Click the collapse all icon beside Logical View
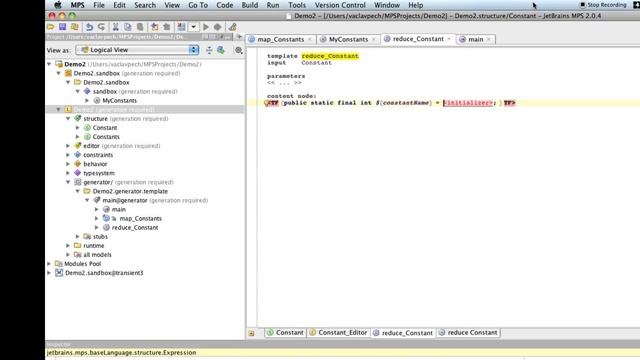The height and width of the screenshot is (360, 640). coord(209,50)
